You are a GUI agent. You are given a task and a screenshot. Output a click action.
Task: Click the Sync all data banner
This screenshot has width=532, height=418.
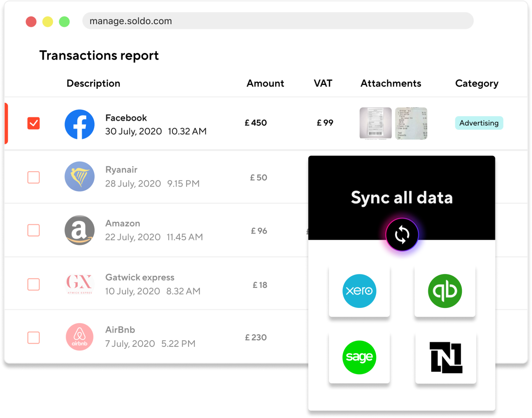click(402, 198)
